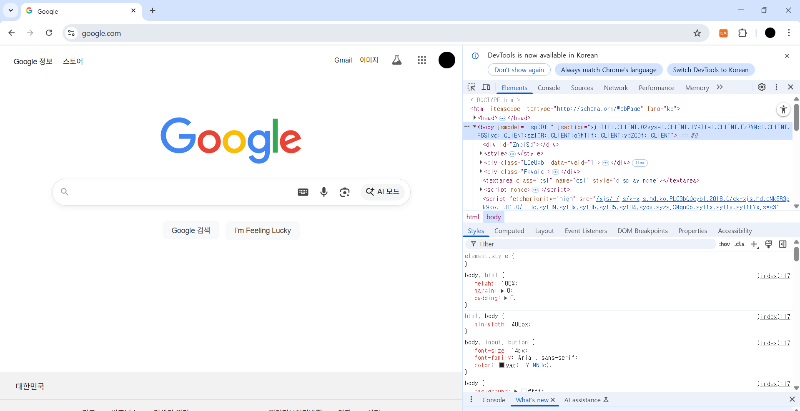Image resolution: width=800 pixels, height=411 pixels.
Task: Expand the margin shorthand property
Action: click(503, 291)
